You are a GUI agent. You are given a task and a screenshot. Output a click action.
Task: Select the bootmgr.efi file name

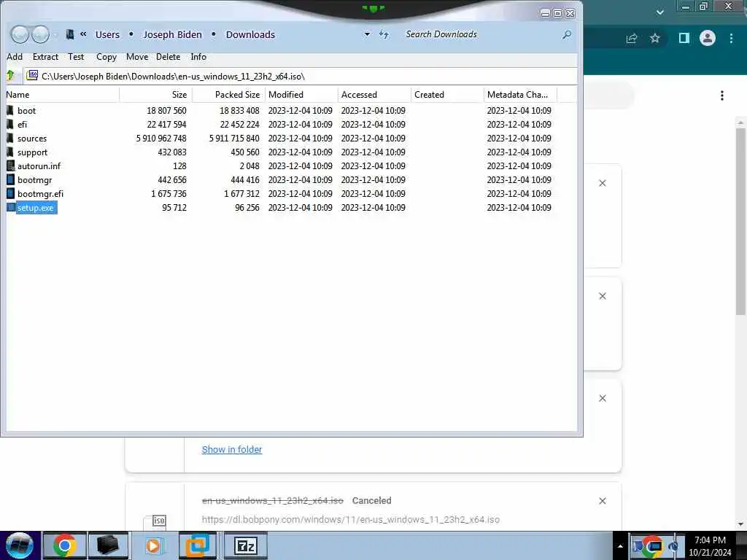point(41,194)
